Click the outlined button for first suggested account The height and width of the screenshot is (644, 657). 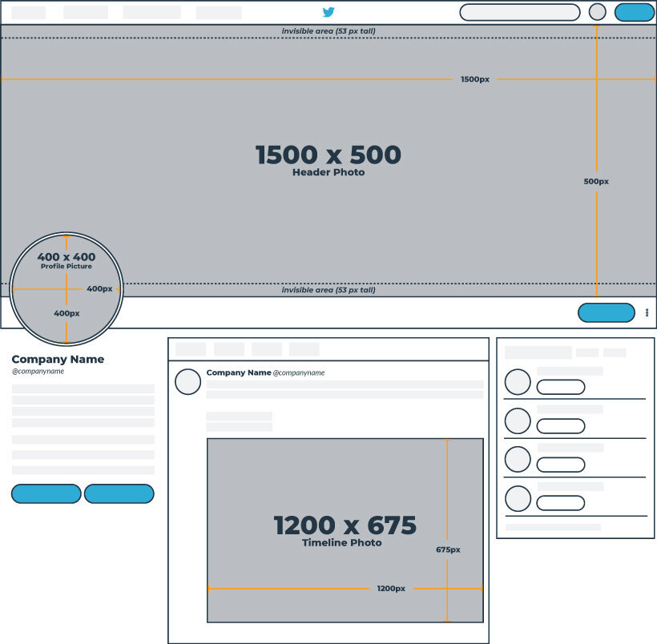561,387
